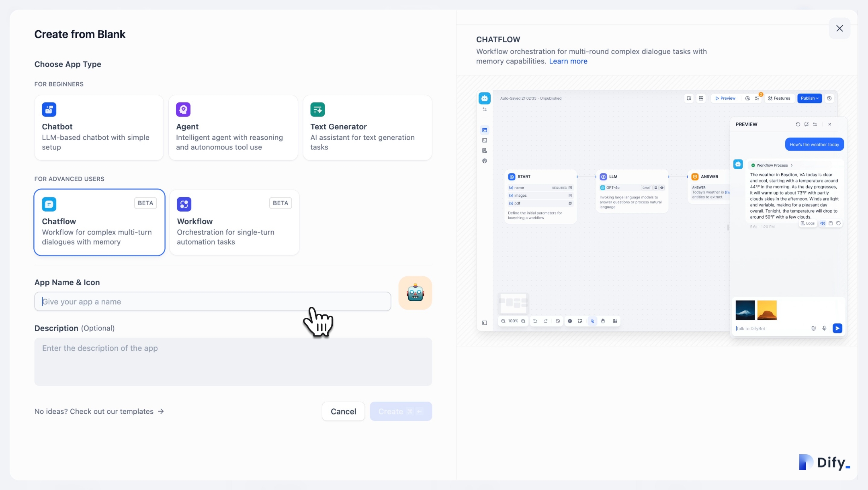This screenshot has height=490, width=868.
Task: Click the Dify logo
Action: [x=824, y=462]
